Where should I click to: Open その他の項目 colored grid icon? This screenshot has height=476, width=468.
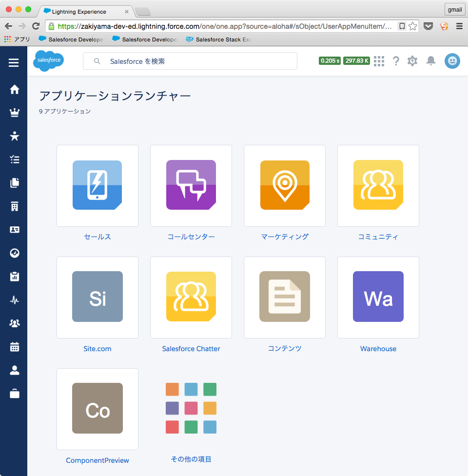191,408
